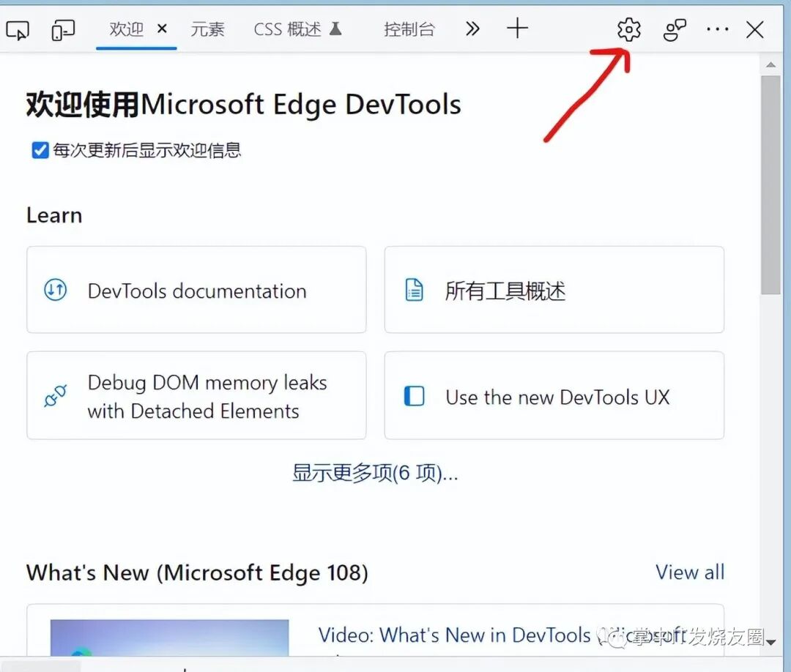Screen dimensions: 791x672
Task: Click the panel icon beside new DevTools UX
Action: click(x=414, y=396)
